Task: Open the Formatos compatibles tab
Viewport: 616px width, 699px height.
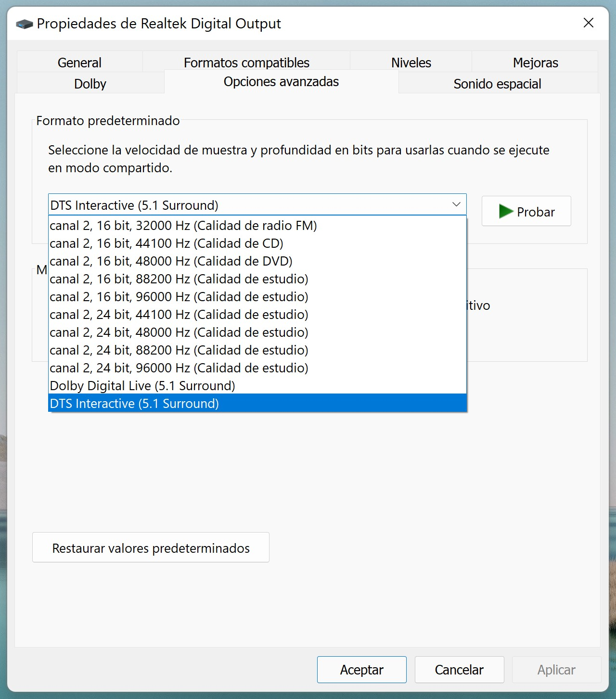Action: [x=246, y=62]
